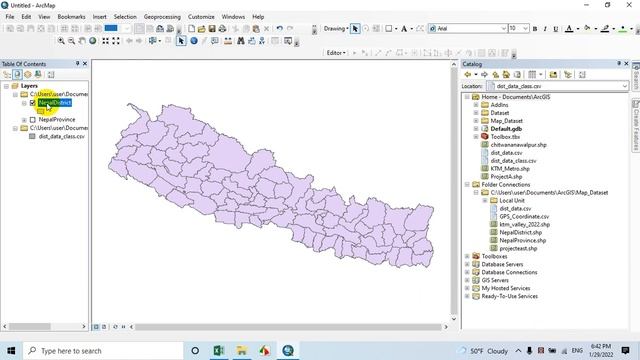Image resolution: width=640 pixels, height=360 pixels.
Task: Activate the Identify tool
Action: coord(194,41)
